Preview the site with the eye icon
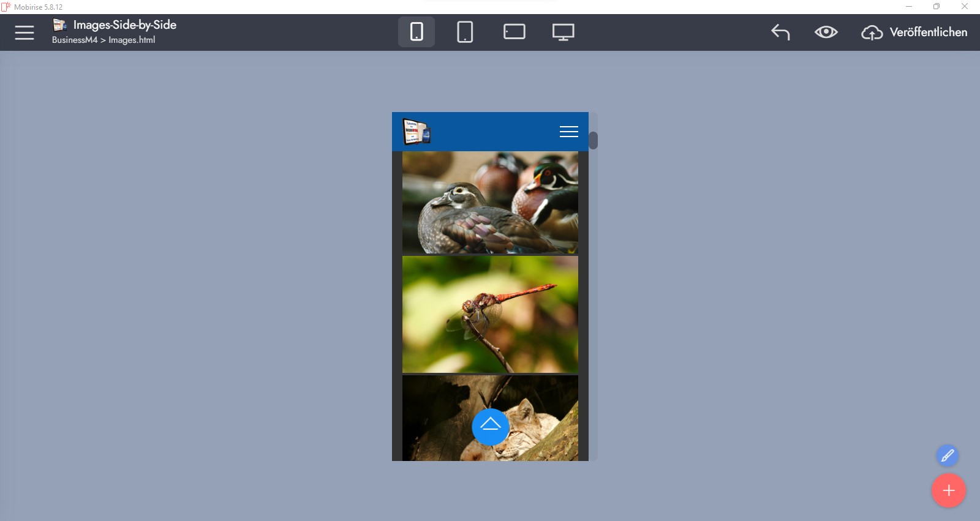The image size is (980, 521). [x=826, y=32]
